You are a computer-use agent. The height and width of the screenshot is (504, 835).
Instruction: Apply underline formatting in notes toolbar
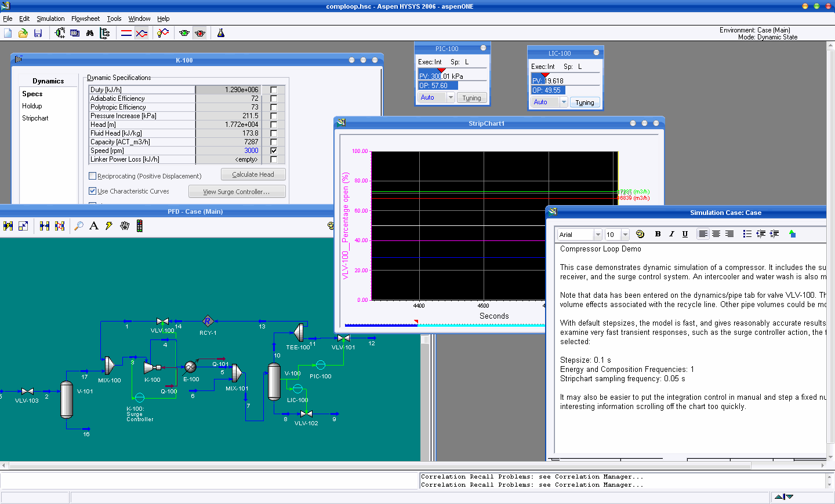(x=685, y=234)
